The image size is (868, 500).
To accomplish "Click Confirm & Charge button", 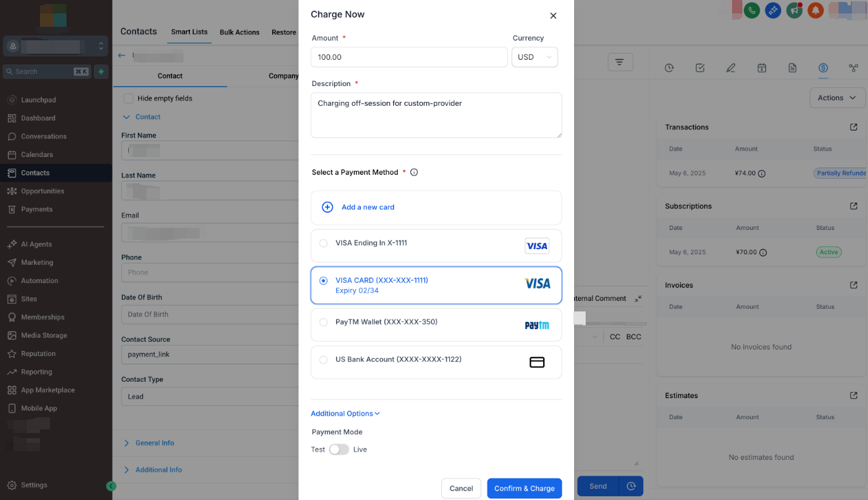I will pos(524,488).
